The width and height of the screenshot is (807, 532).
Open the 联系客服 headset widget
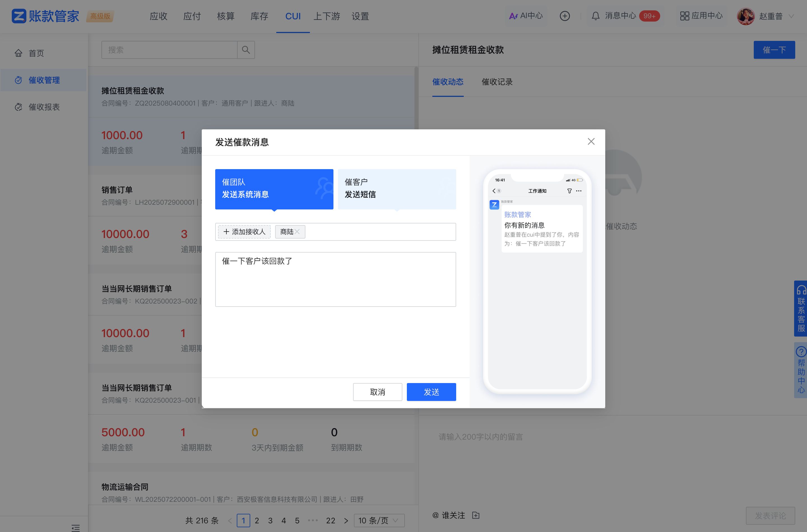click(801, 308)
